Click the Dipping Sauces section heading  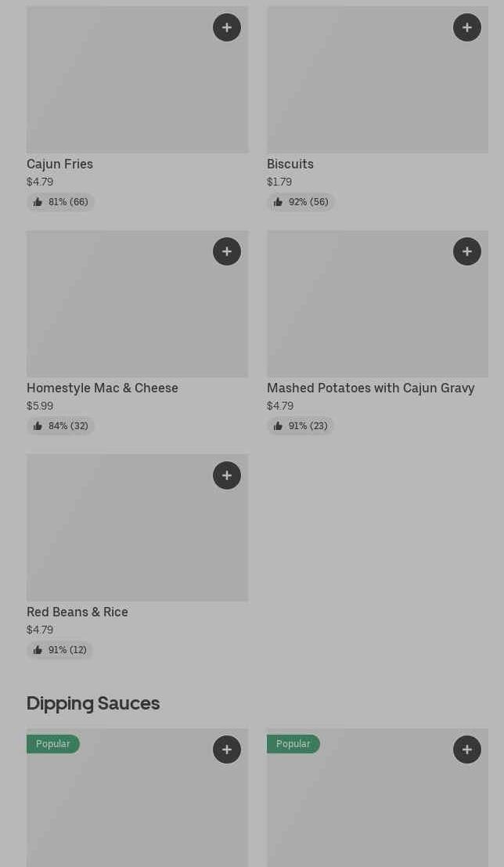tap(93, 703)
